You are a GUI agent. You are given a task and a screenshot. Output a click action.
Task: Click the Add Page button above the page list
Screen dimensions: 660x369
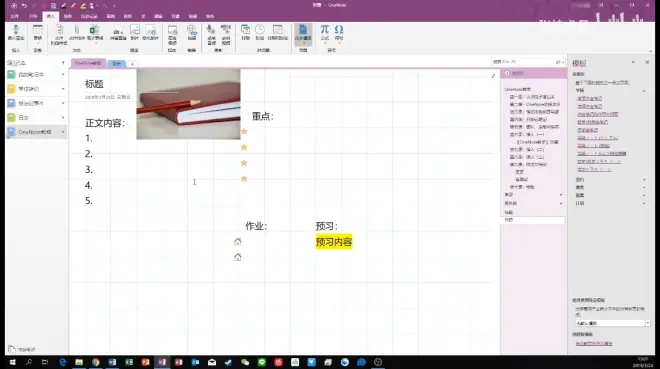(514, 73)
